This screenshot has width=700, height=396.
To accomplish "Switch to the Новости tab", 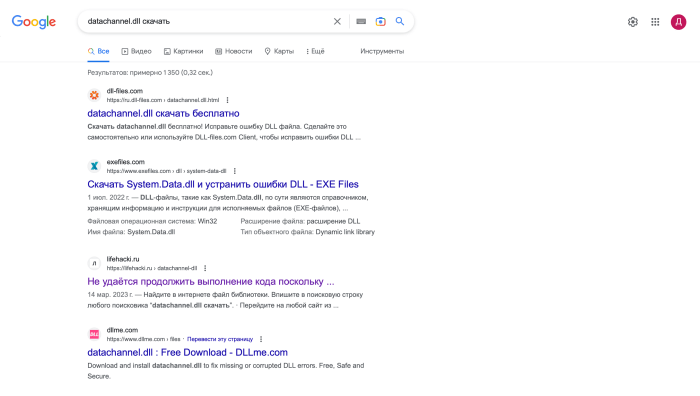I will (233, 51).
